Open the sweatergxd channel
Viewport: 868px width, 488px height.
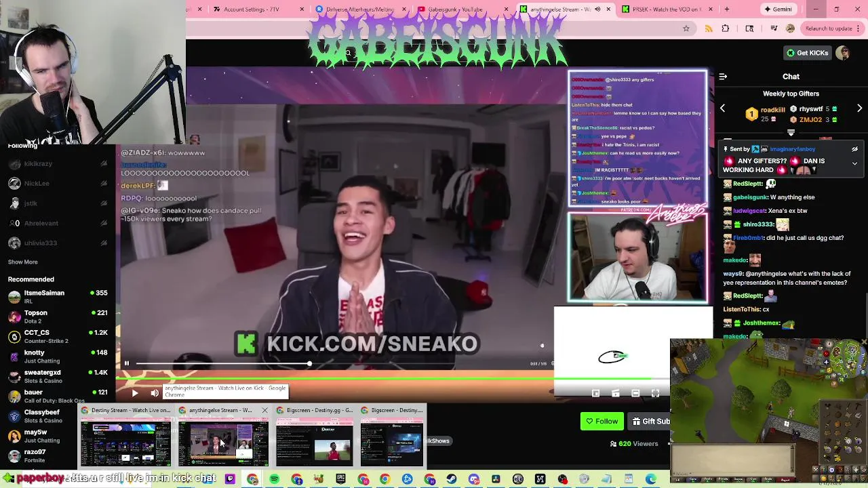click(x=58, y=375)
